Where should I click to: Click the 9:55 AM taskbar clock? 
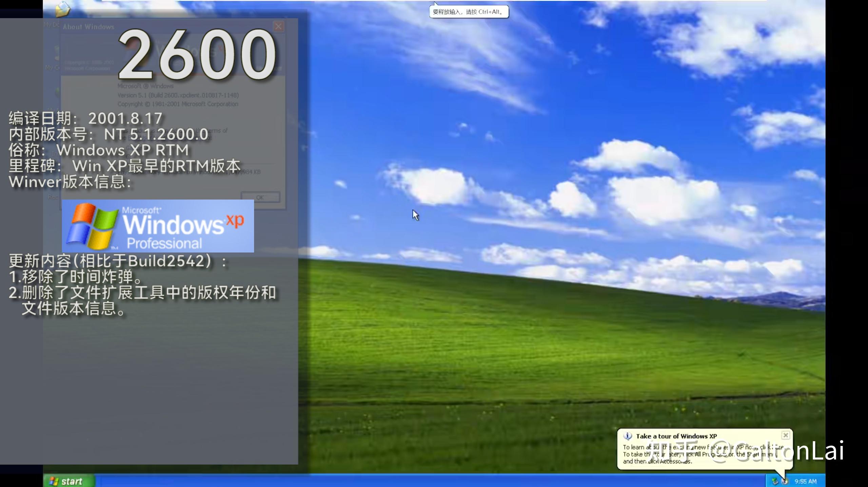pos(806,481)
